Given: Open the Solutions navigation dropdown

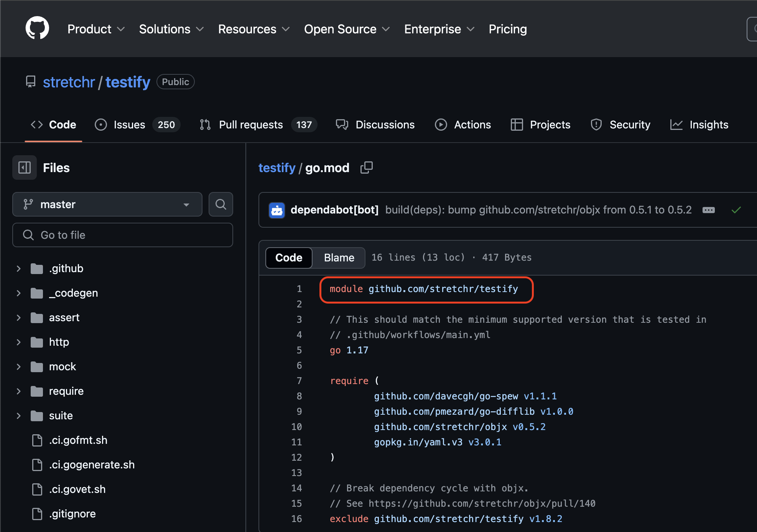Looking at the screenshot, I should (171, 29).
